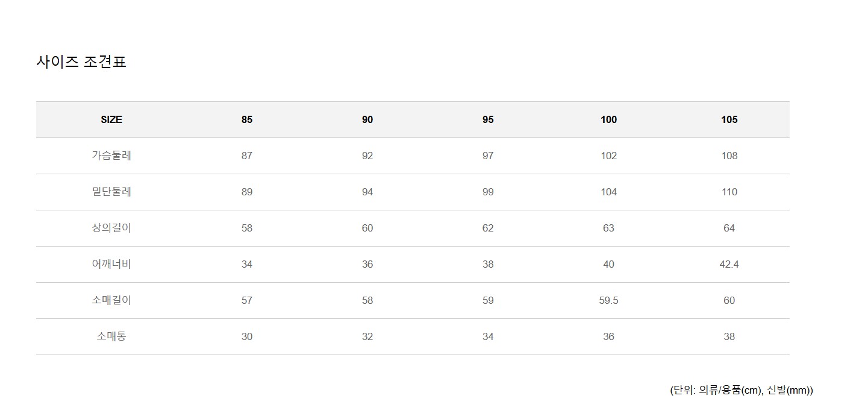Click the 95 size column header
The height and width of the screenshot is (416, 868).
(x=488, y=119)
